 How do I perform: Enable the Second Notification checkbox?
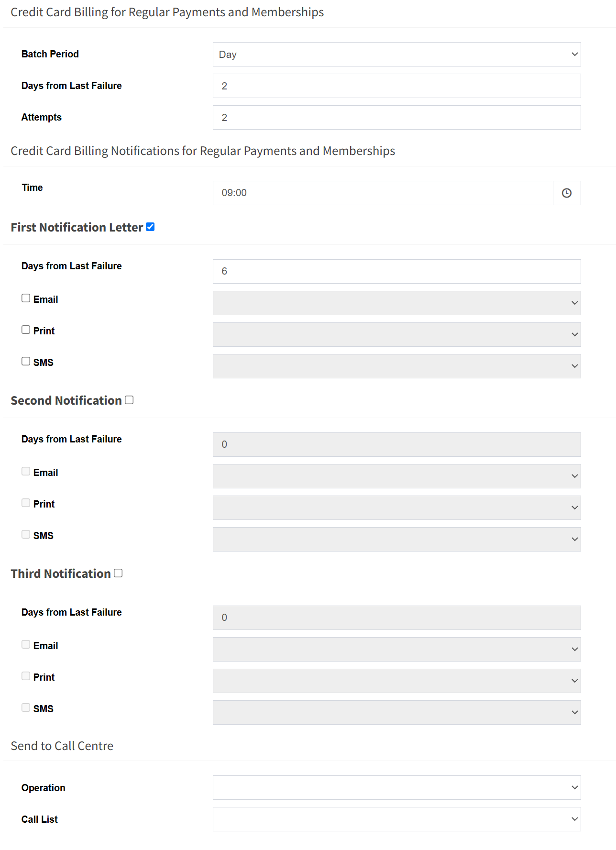coord(129,400)
